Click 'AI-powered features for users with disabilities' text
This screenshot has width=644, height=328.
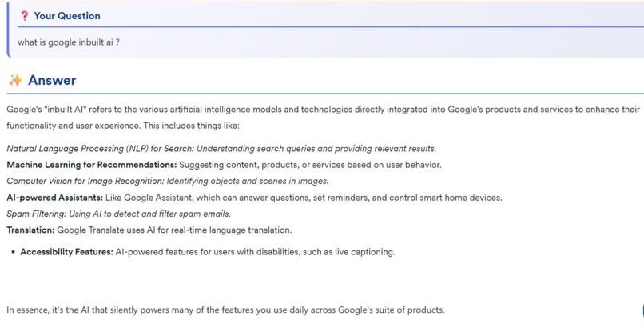pos(255,252)
